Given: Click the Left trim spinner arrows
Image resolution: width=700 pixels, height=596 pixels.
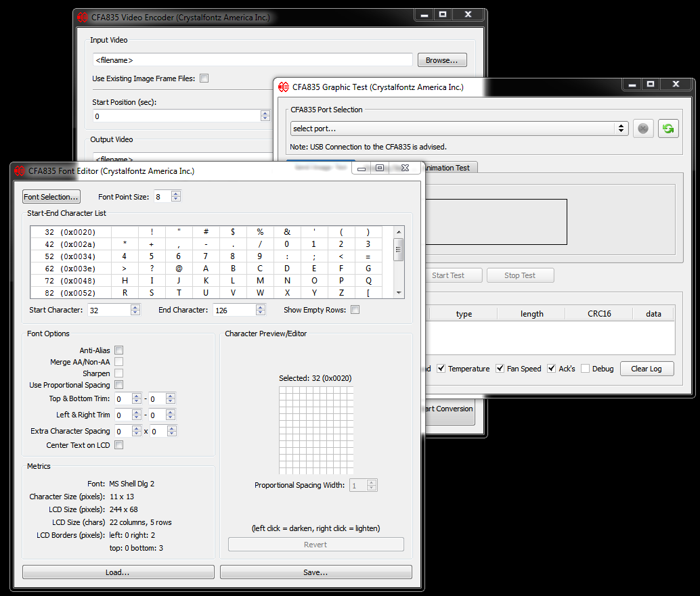Looking at the screenshot, I should (x=137, y=415).
